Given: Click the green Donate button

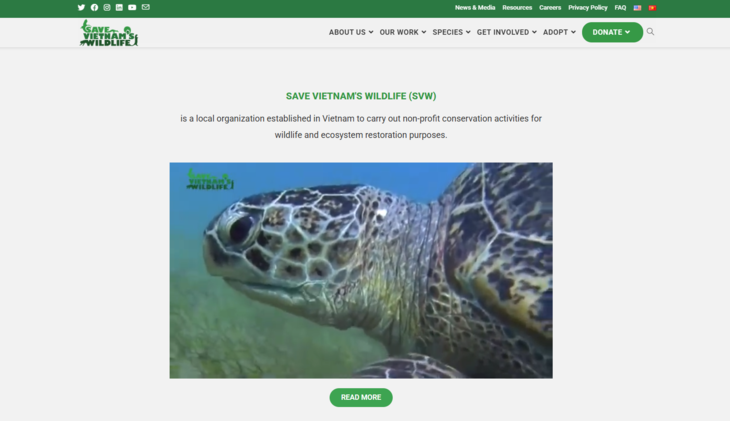Looking at the screenshot, I should tap(612, 32).
